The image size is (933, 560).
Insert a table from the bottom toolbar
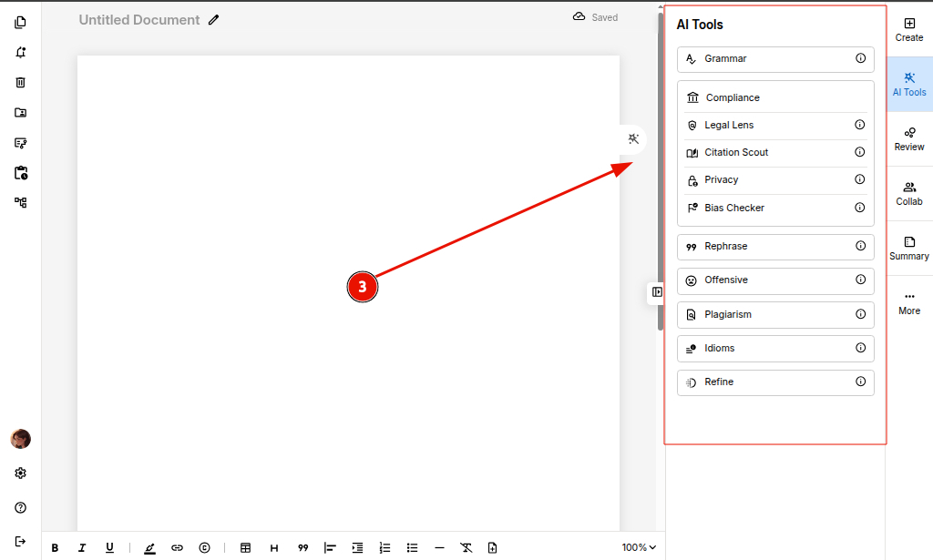pos(245,547)
